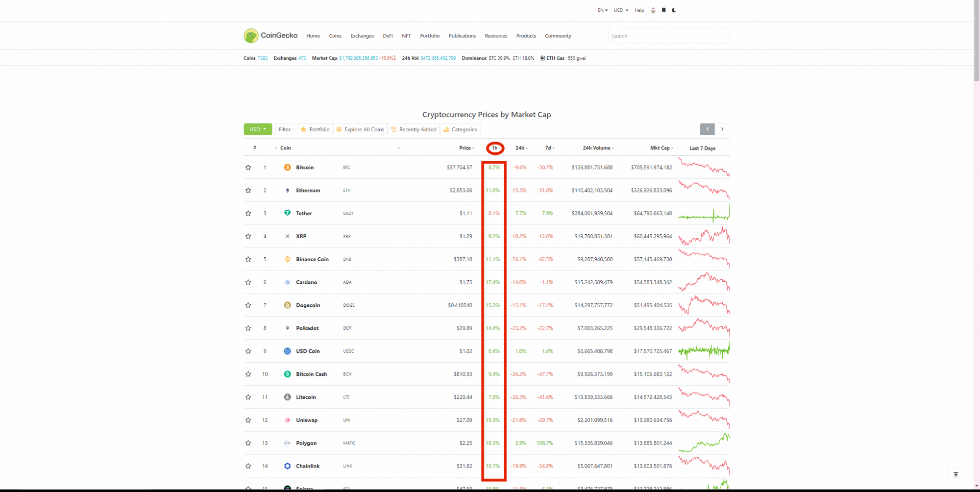980x492 pixels.
Task: Click the Cardano coin icon
Action: tap(288, 282)
